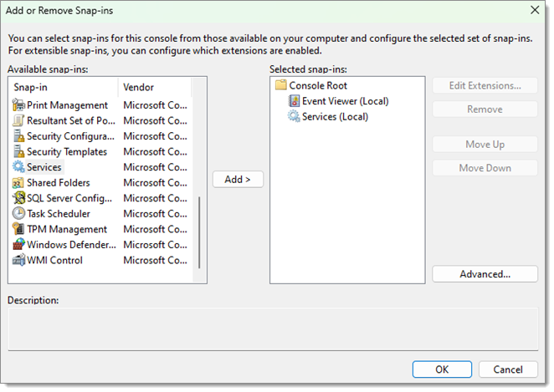554x392 pixels.
Task: Select the Task Scheduler clock icon
Action: coord(18,214)
